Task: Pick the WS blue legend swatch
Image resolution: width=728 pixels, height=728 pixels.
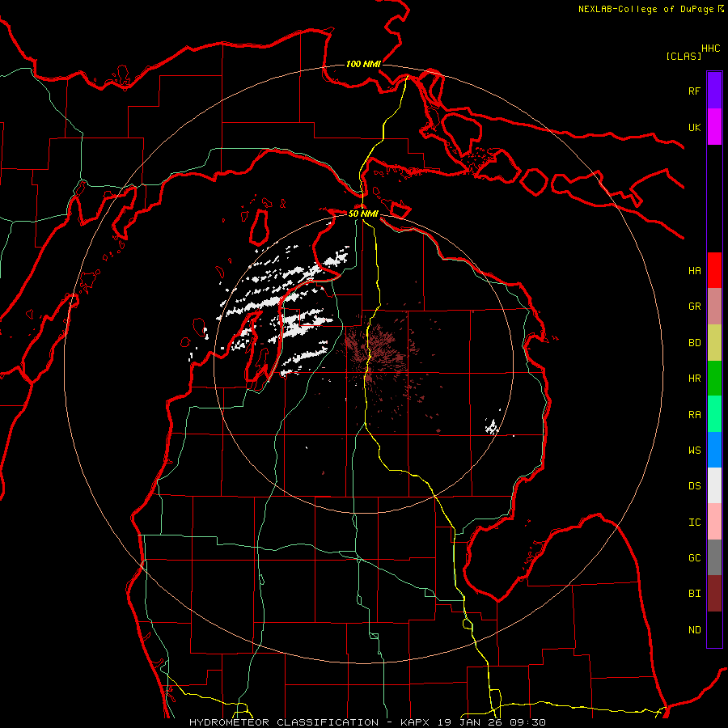Action: 714,450
